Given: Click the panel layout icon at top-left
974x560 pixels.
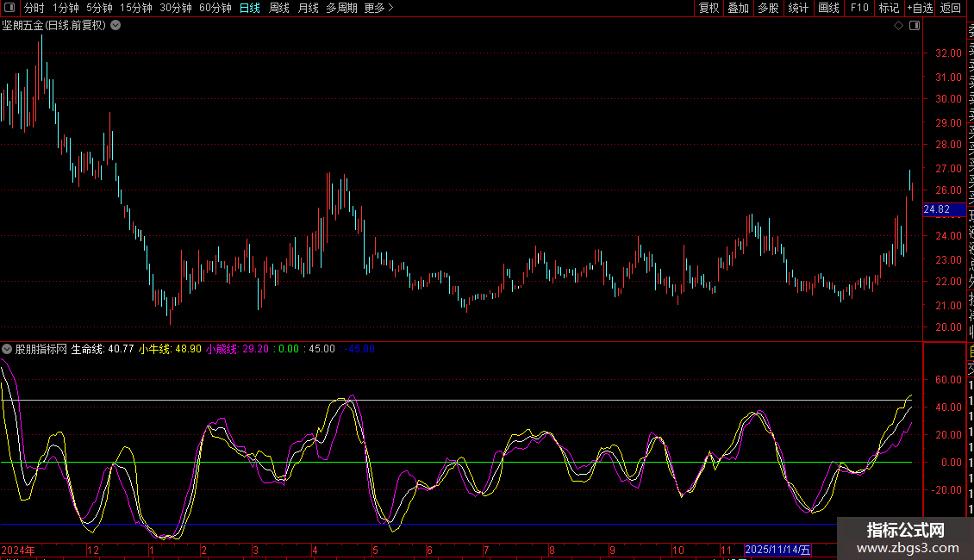Looking at the screenshot, I should pos(9,8).
